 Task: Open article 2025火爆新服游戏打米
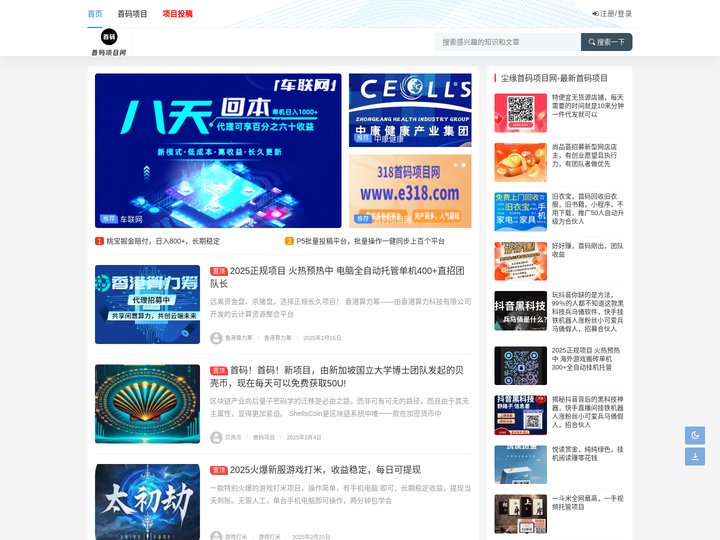(x=325, y=470)
